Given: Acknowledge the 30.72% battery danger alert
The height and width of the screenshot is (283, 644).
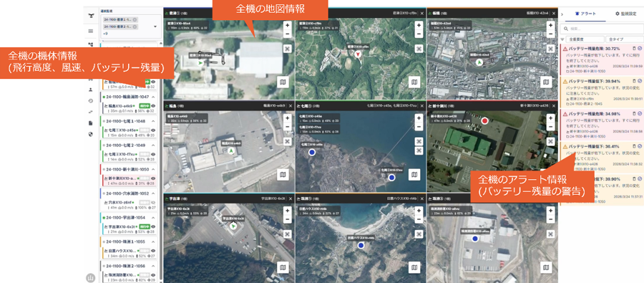Looking at the screenshot, I should (x=640, y=48).
